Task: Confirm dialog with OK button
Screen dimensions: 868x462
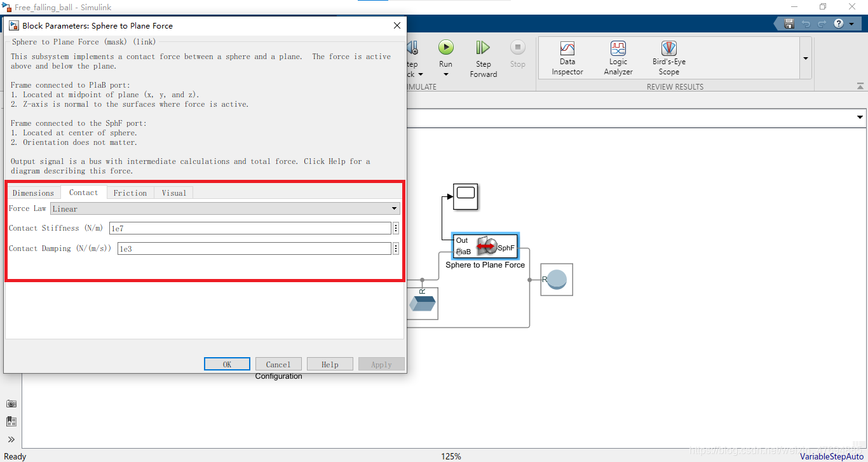Action: (x=227, y=364)
